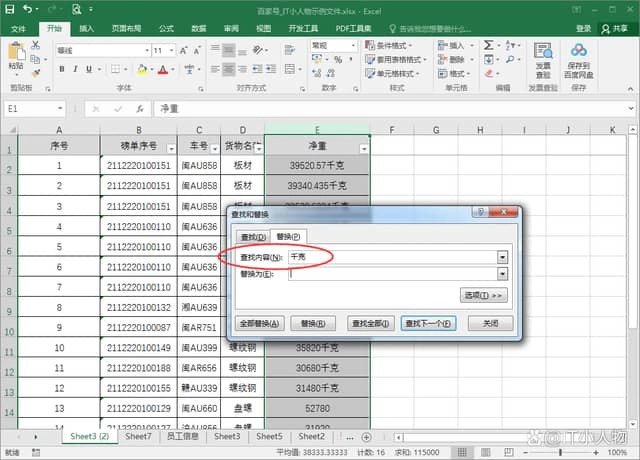The width and height of the screenshot is (640, 460).
Task: Toggle the filter arrow on 净重 column
Action: pyautogui.click(x=363, y=148)
